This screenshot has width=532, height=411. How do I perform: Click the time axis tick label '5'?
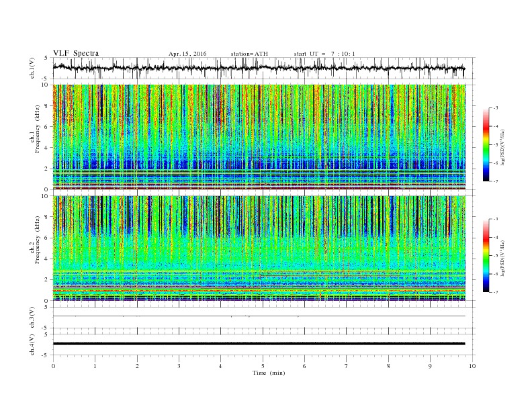(x=263, y=366)
